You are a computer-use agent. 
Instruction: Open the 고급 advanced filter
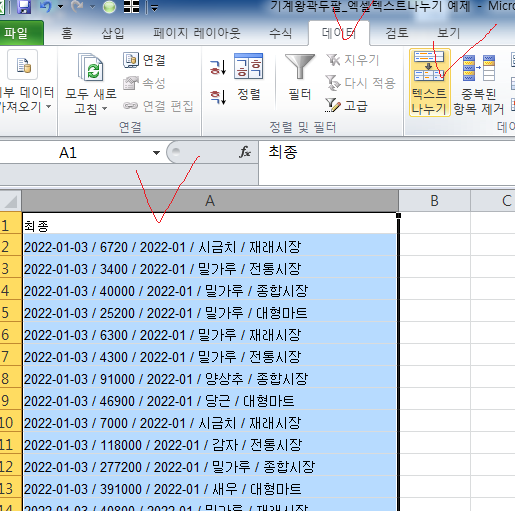tap(346, 106)
